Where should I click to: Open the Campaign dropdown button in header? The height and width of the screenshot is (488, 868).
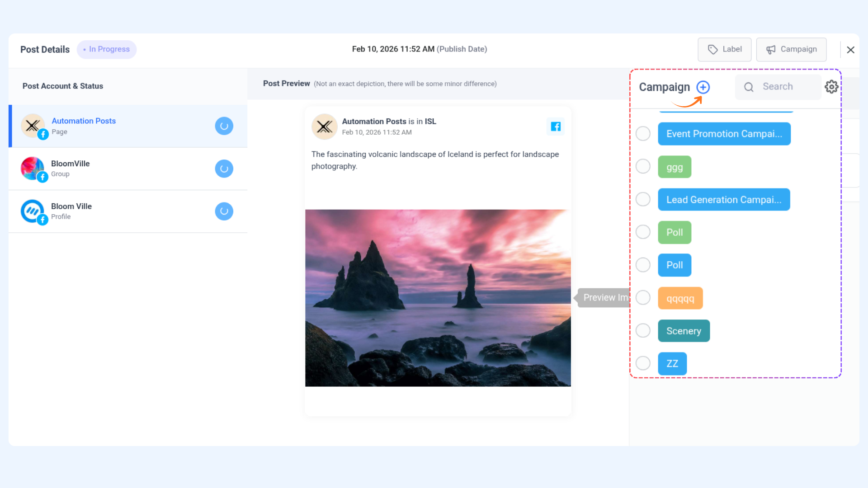pos(791,49)
